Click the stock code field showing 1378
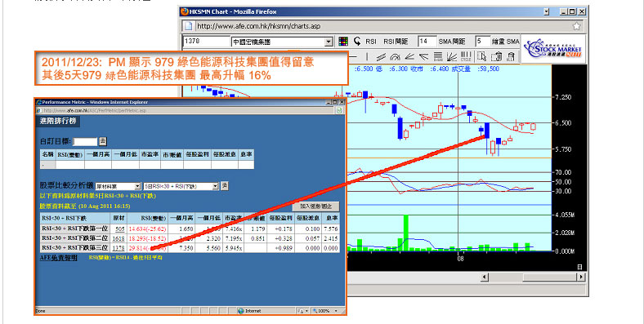Screen dimensions: 644x324 (x=207, y=41)
